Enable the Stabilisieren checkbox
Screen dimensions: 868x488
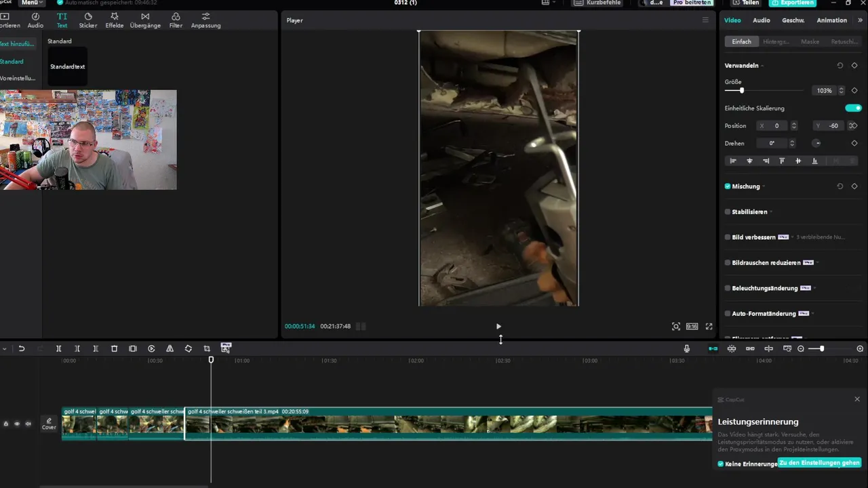(728, 211)
